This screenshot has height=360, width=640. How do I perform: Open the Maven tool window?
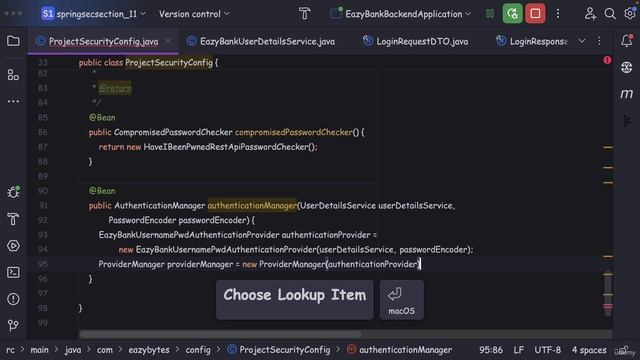[x=627, y=93]
